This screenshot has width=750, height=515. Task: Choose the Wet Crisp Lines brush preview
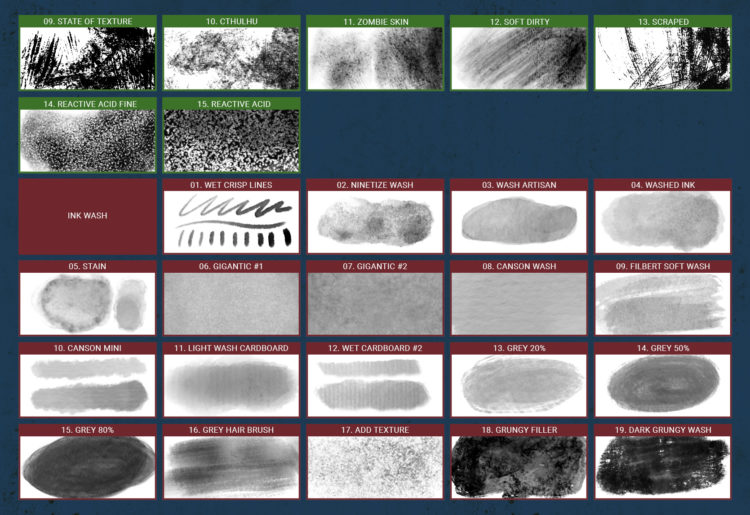click(x=232, y=222)
